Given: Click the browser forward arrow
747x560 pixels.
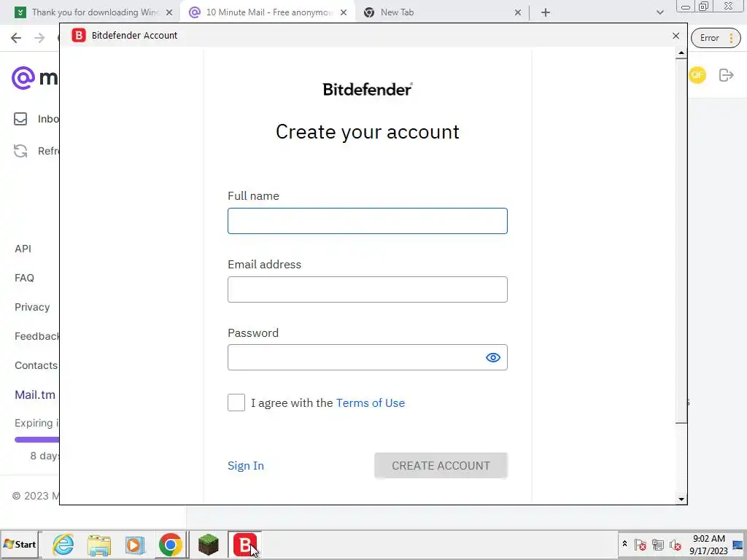Looking at the screenshot, I should [x=39, y=38].
